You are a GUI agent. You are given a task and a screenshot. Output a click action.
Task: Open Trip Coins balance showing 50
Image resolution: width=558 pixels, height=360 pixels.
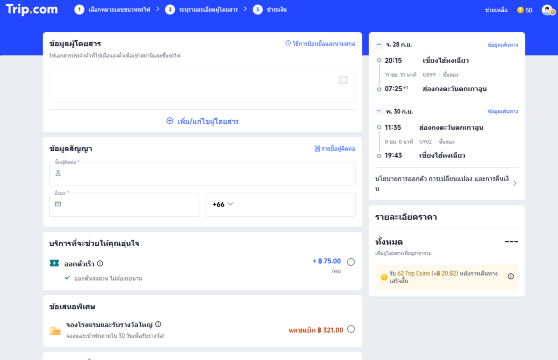(525, 10)
